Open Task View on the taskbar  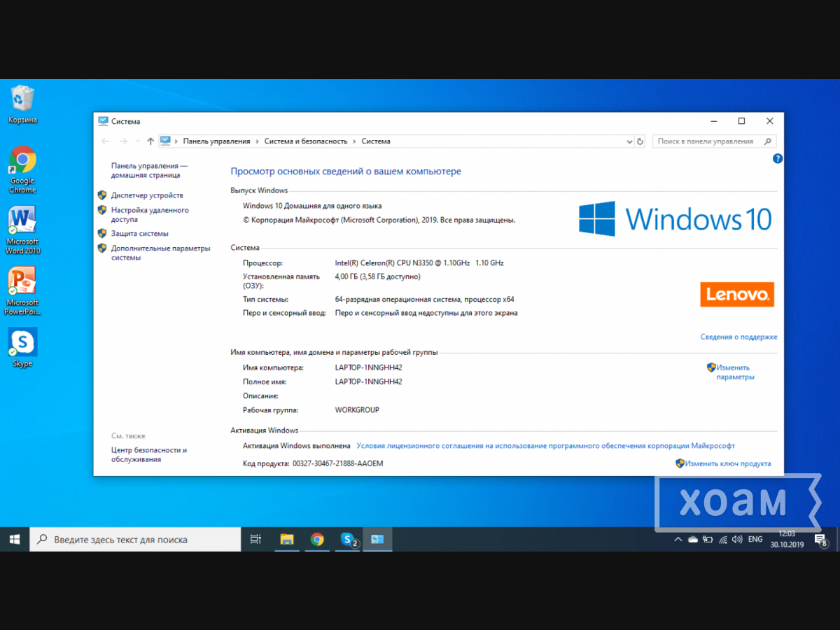[x=255, y=539]
